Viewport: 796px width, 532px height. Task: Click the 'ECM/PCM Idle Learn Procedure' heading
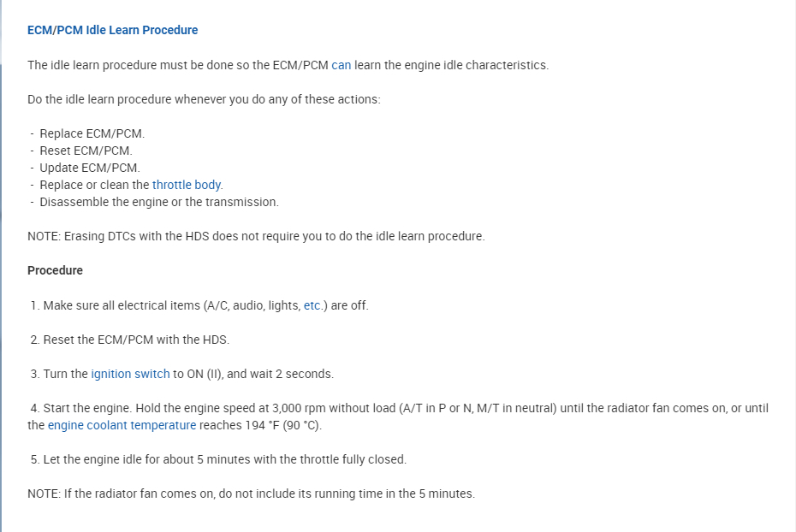point(112,30)
